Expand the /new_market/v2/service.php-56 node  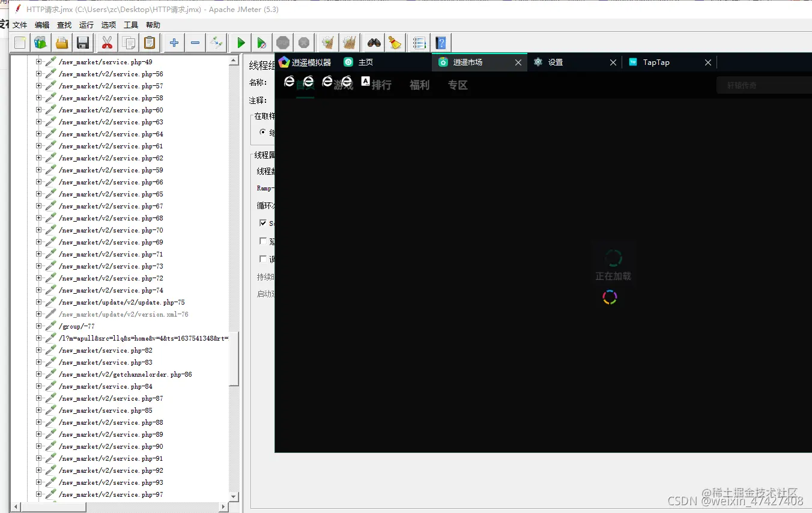coord(39,74)
